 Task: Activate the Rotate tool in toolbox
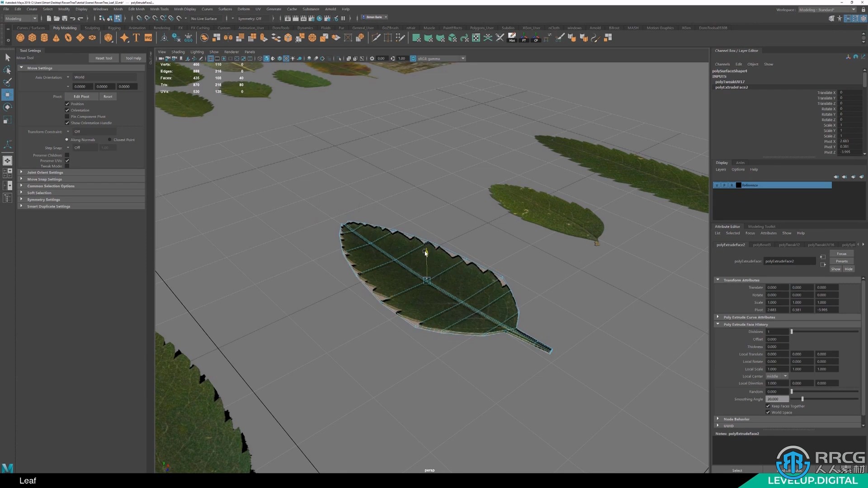(7, 108)
